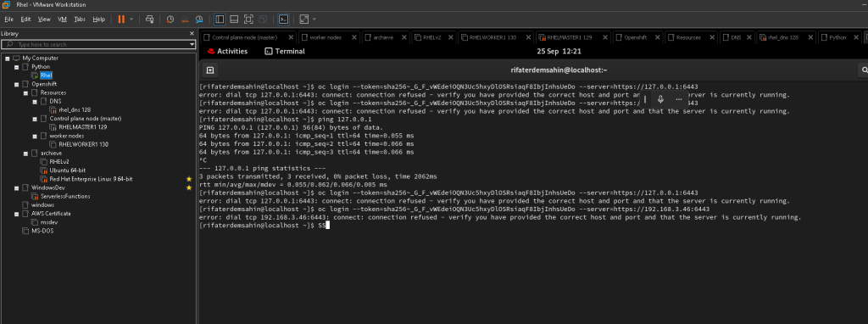Screen dimensions: 868x324
Task: Toggle the thumbnail bar icon
Action: pyautogui.click(x=234, y=19)
